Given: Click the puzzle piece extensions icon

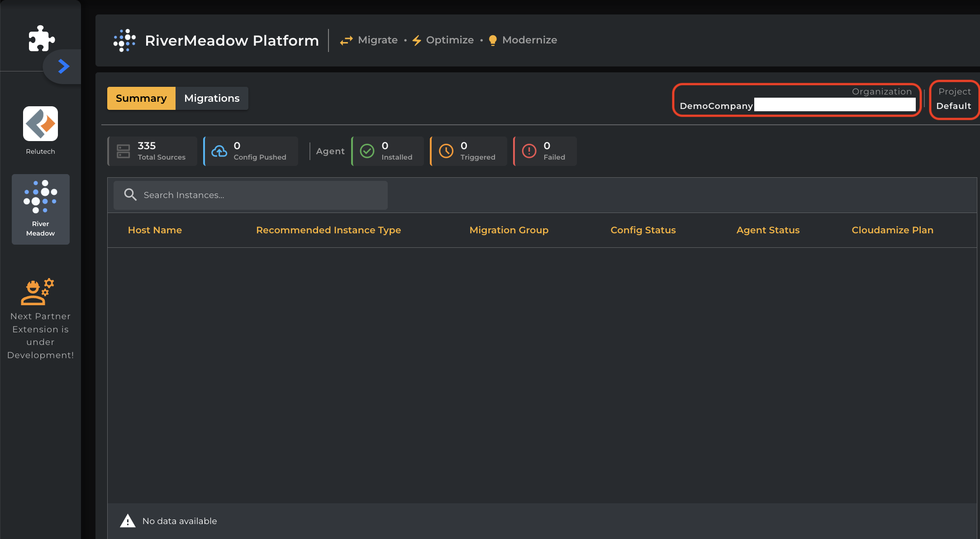Looking at the screenshot, I should coord(41,38).
